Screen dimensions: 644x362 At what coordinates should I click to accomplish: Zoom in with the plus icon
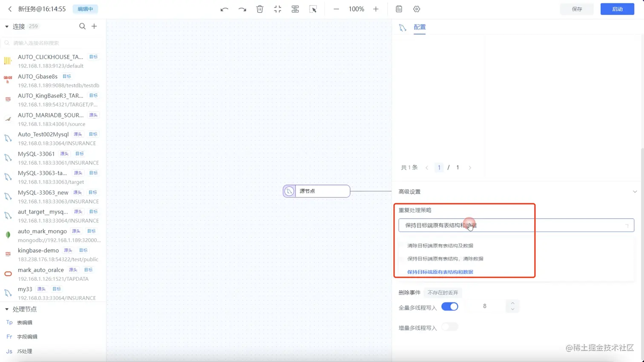pos(376,9)
